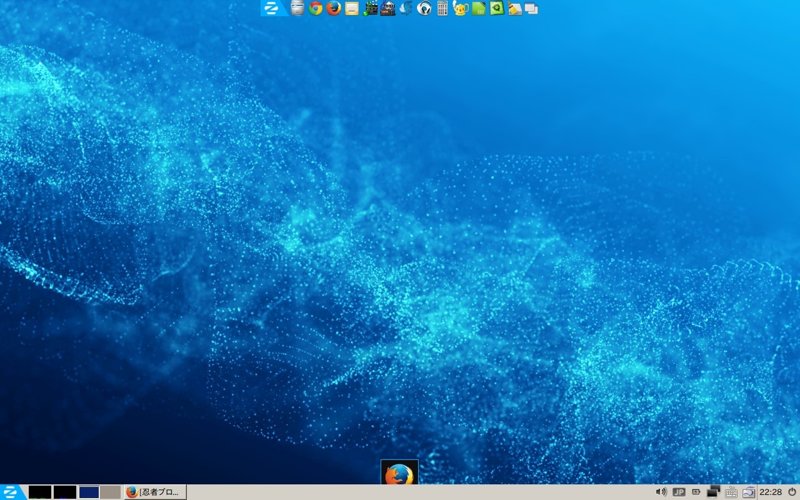This screenshot has width=800, height=500.
Task: Switch to the second workspace in pager
Action: tap(65, 492)
